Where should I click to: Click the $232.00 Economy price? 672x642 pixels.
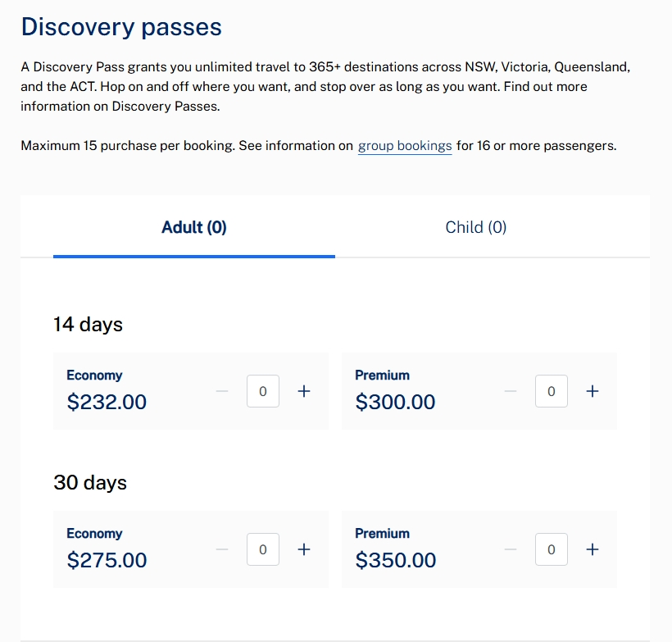(107, 402)
